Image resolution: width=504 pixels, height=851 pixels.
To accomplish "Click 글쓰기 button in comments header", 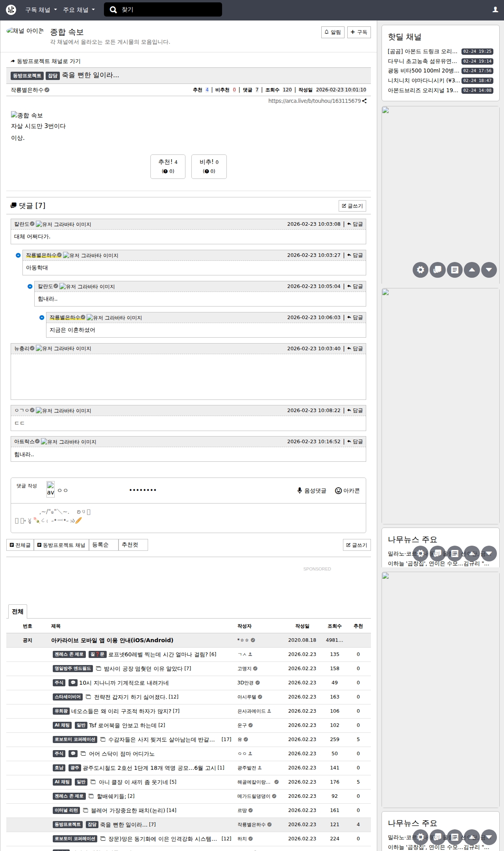I will tap(352, 206).
